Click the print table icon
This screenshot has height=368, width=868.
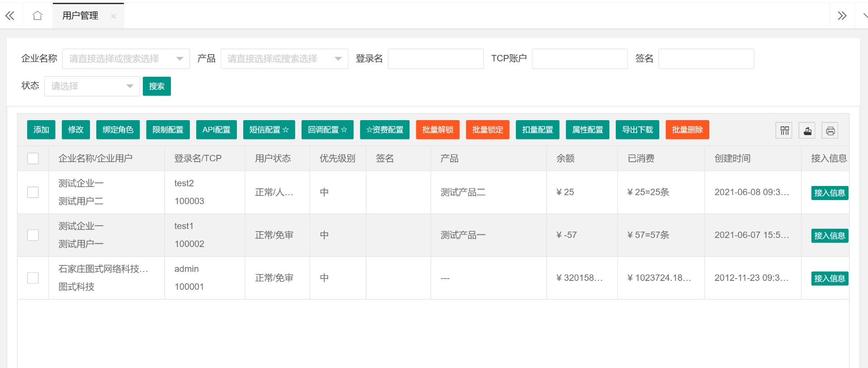(830, 130)
